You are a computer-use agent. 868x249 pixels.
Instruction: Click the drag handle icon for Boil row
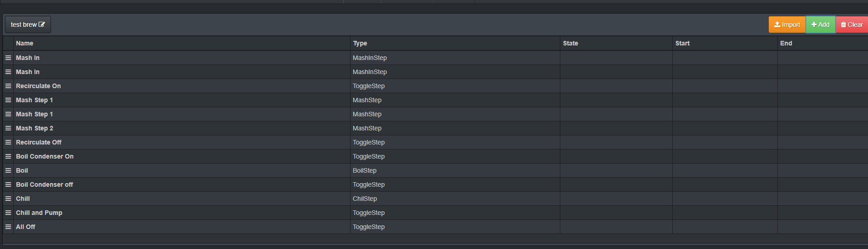[x=8, y=170]
